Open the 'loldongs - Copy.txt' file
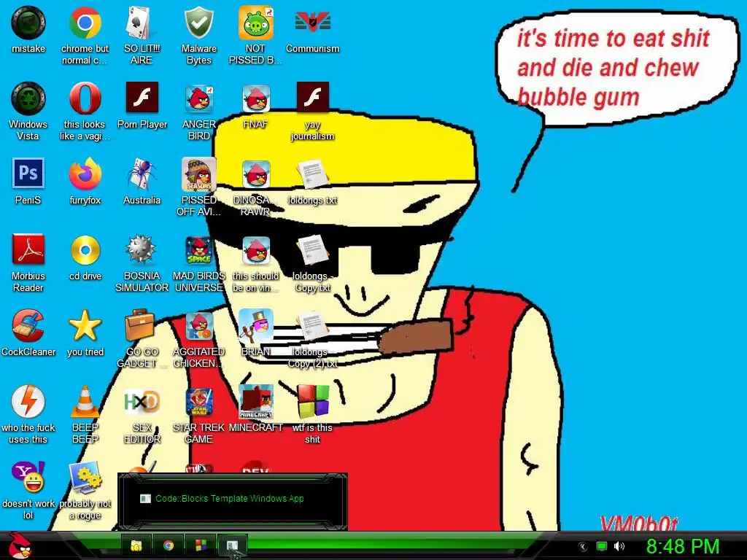The width and height of the screenshot is (747, 560). pos(312,250)
